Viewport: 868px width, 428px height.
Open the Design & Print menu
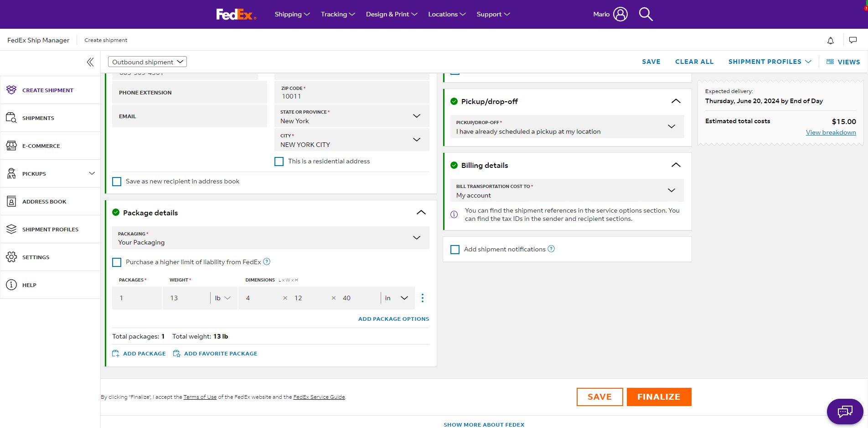coord(392,14)
